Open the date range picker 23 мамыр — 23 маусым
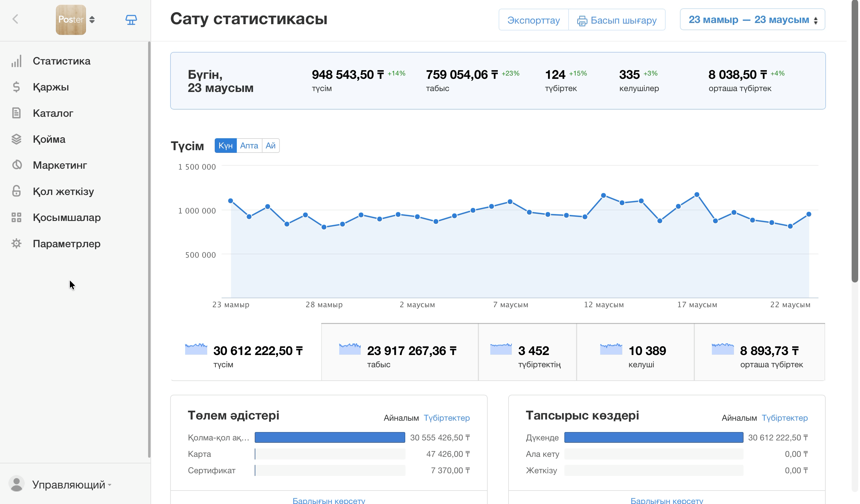This screenshot has width=860, height=504. [x=752, y=20]
